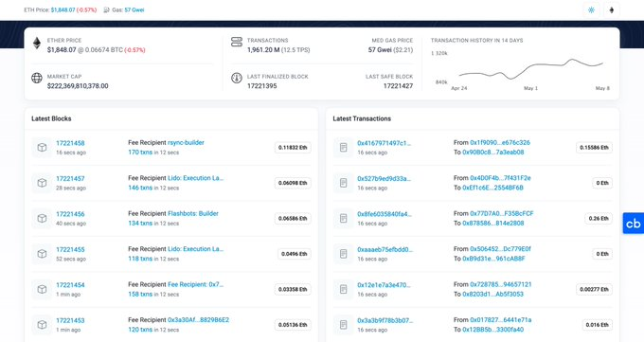Click the transaction history line chart
This screenshot has height=342, width=644.
click(530, 70)
